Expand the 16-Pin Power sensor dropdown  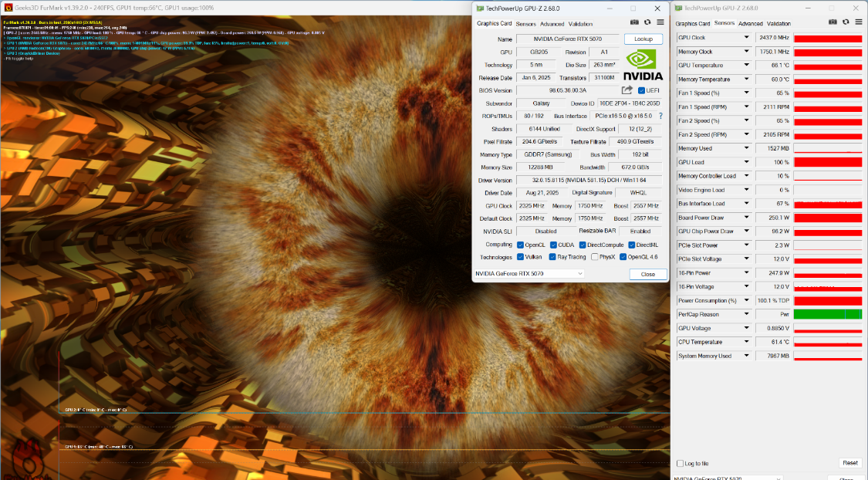(746, 273)
